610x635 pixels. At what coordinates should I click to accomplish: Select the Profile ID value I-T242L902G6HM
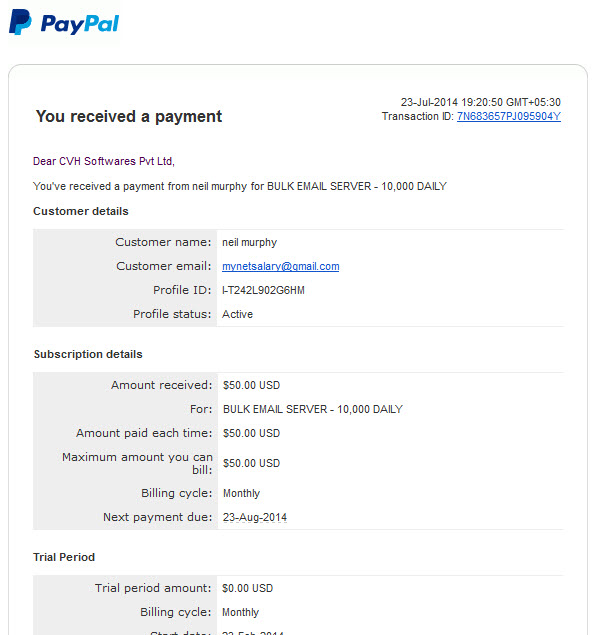263,290
